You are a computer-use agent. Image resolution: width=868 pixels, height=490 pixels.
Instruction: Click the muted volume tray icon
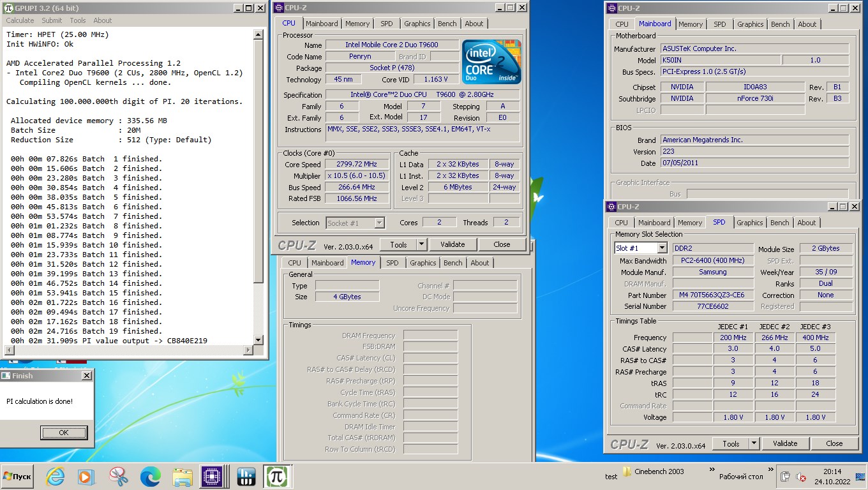click(800, 477)
